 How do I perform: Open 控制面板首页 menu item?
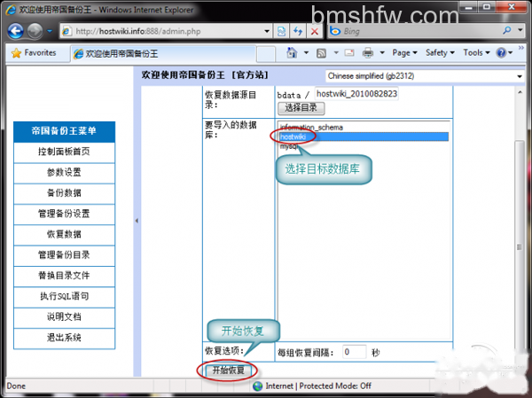point(64,152)
